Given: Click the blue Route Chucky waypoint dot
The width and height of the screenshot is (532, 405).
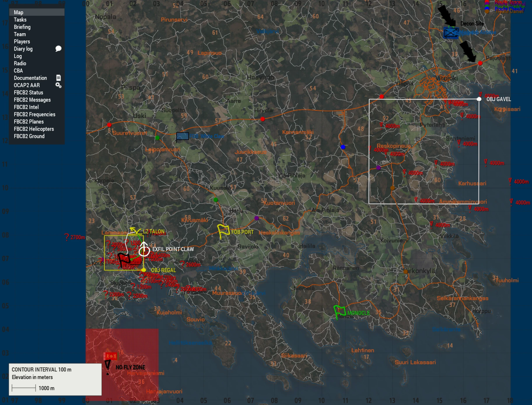Looking at the screenshot, I should tap(343, 146).
